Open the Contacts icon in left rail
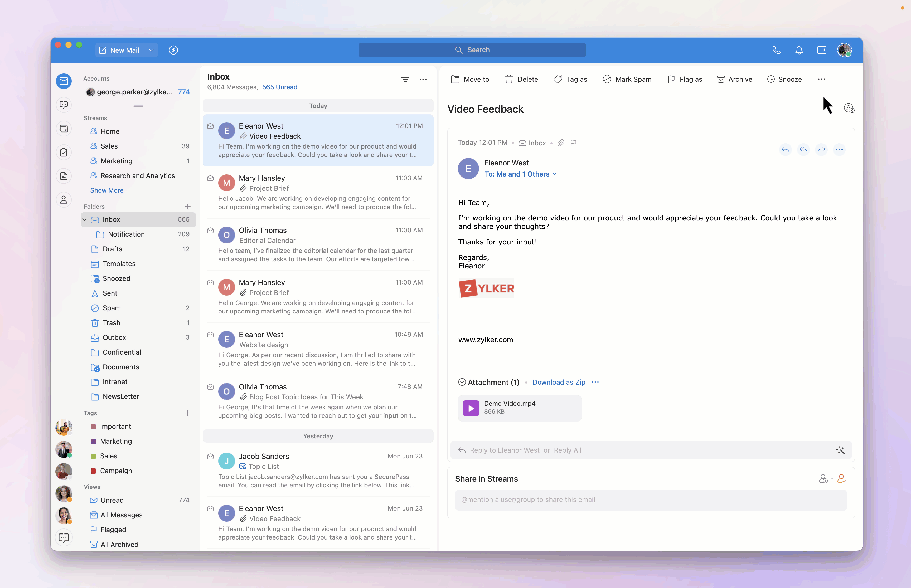 click(x=64, y=200)
